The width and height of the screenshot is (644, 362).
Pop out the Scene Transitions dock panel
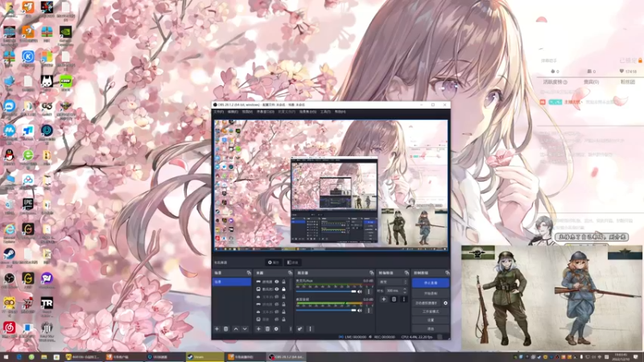[x=407, y=273]
